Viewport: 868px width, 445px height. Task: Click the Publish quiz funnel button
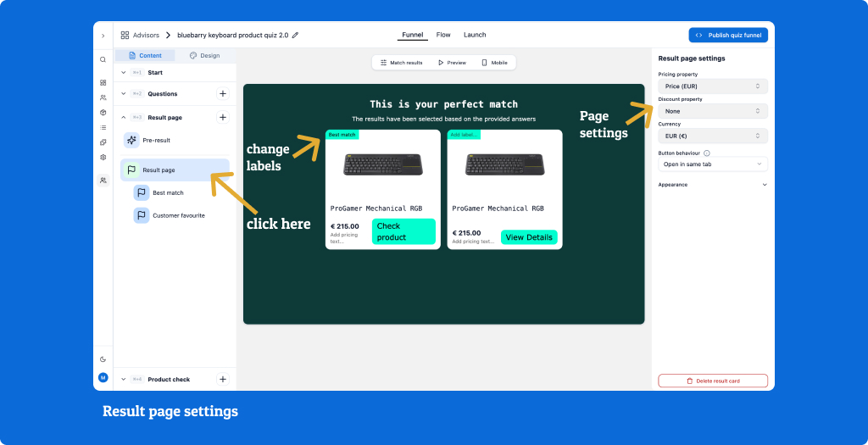(728, 36)
